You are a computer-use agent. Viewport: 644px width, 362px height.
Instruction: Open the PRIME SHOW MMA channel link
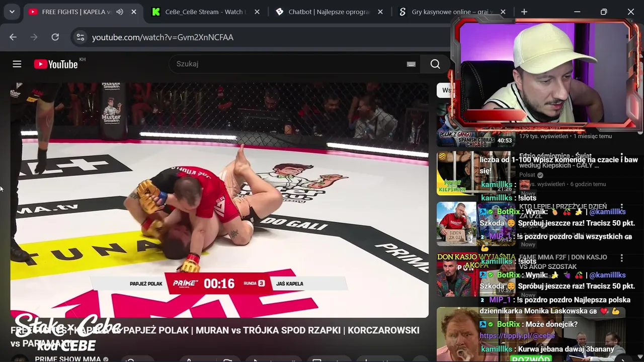coord(68,359)
